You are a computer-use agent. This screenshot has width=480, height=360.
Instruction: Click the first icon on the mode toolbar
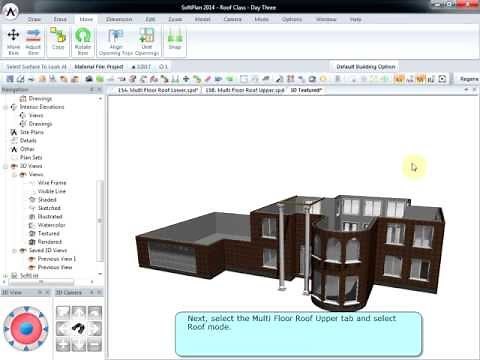point(10,79)
